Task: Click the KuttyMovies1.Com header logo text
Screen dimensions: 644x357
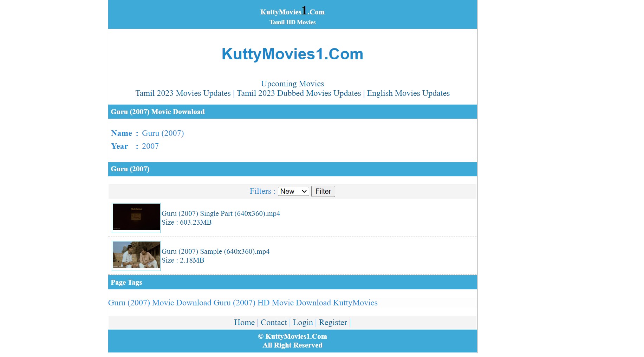Action: [292, 11]
